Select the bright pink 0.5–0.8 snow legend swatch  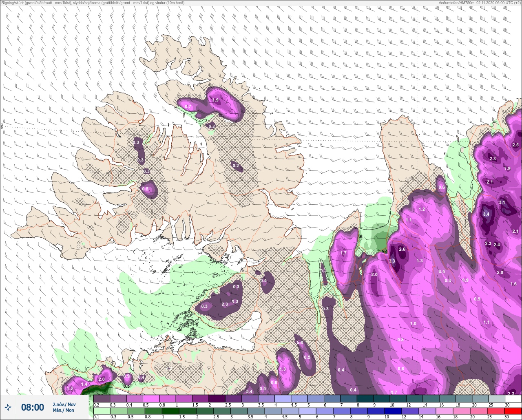coord(151,399)
